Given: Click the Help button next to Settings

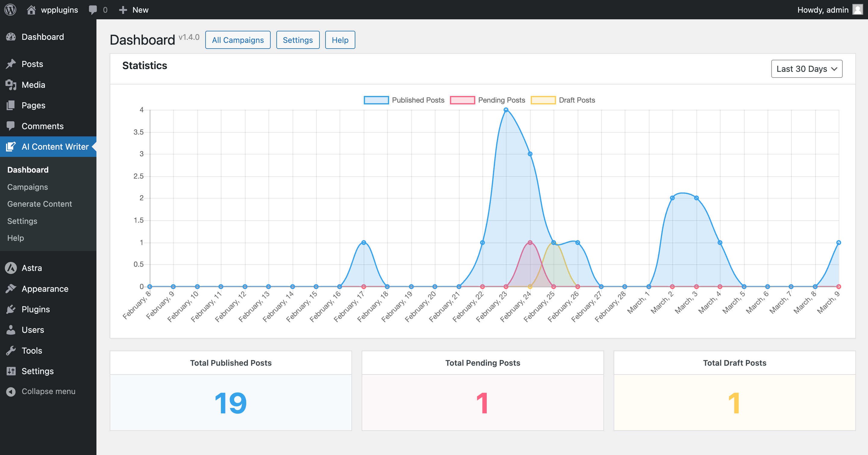Looking at the screenshot, I should coord(340,40).
